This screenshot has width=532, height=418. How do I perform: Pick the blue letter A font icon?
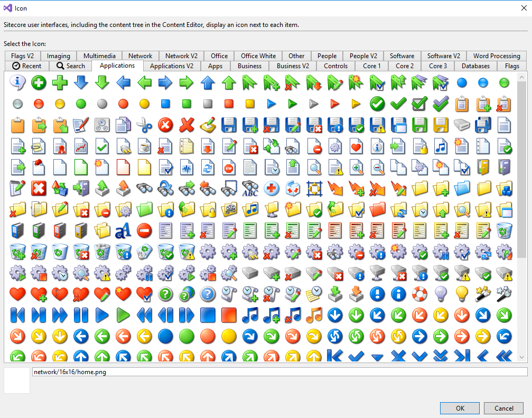(x=123, y=230)
